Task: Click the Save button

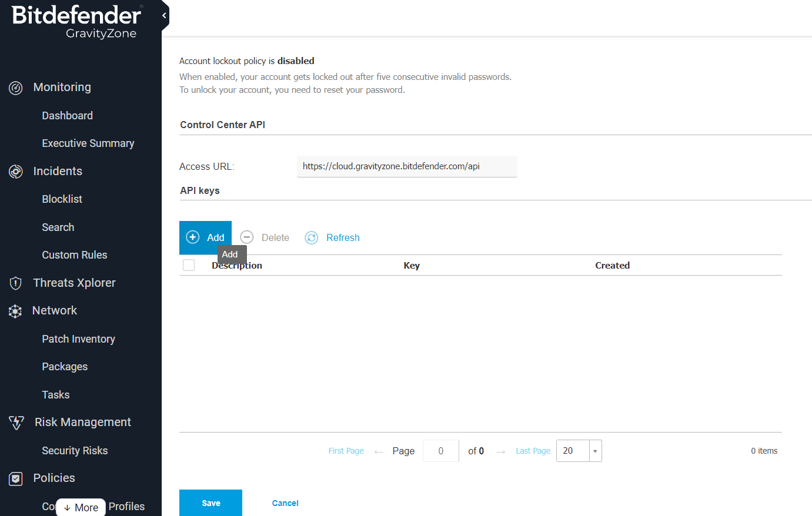Action: [x=210, y=503]
